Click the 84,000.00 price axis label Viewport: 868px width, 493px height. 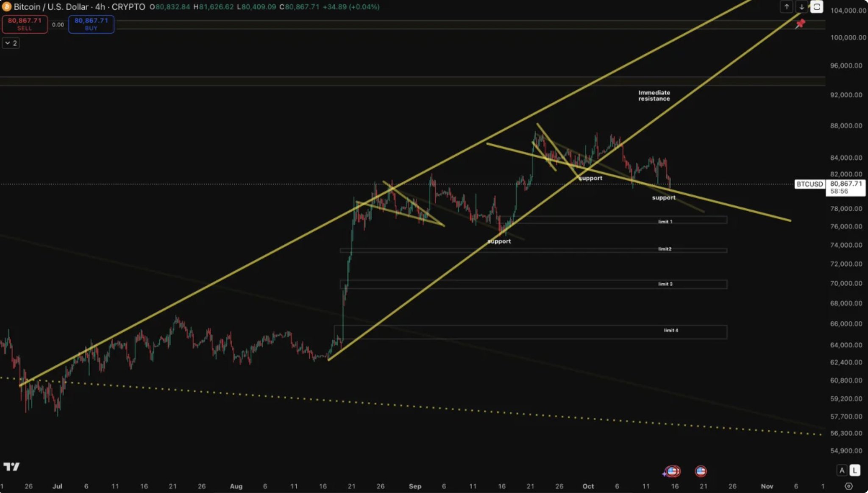(x=846, y=158)
